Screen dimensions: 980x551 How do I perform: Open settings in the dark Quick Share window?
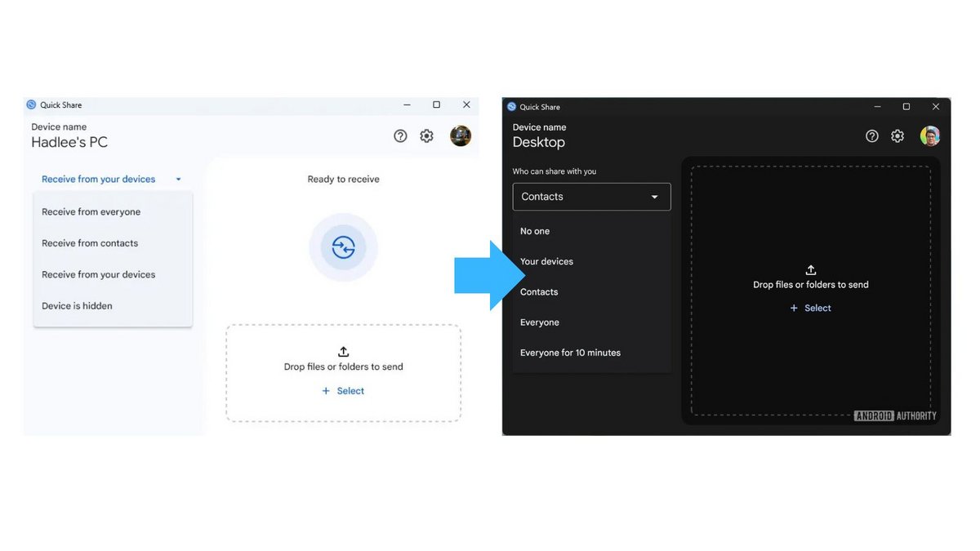point(898,136)
